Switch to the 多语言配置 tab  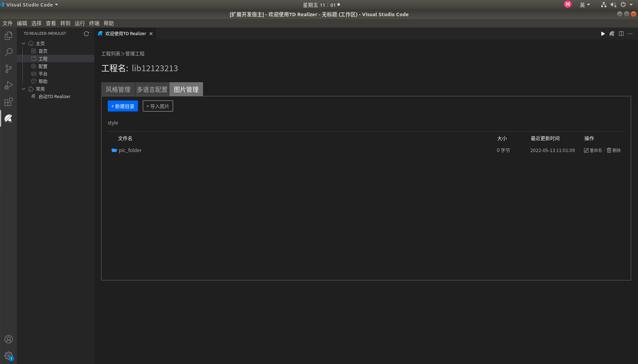point(152,89)
